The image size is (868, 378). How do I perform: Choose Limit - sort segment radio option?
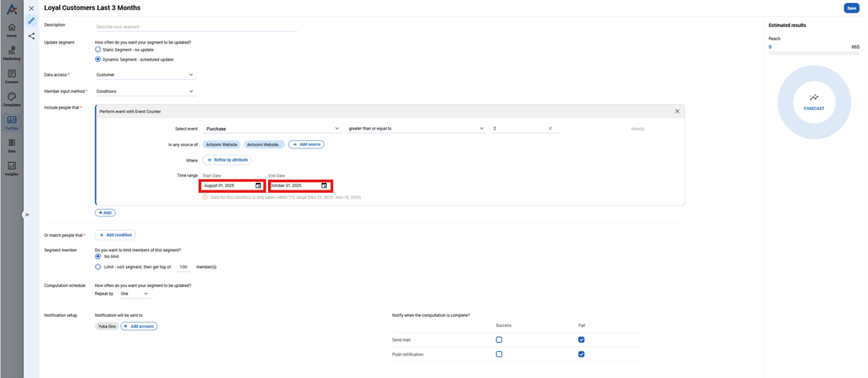point(98,267)
